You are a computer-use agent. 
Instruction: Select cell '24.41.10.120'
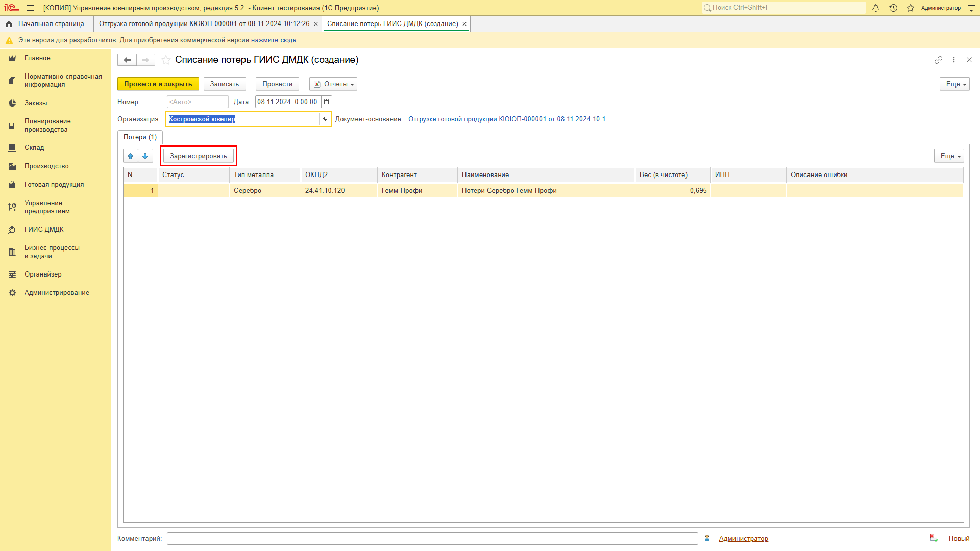(x=339, y=191)
